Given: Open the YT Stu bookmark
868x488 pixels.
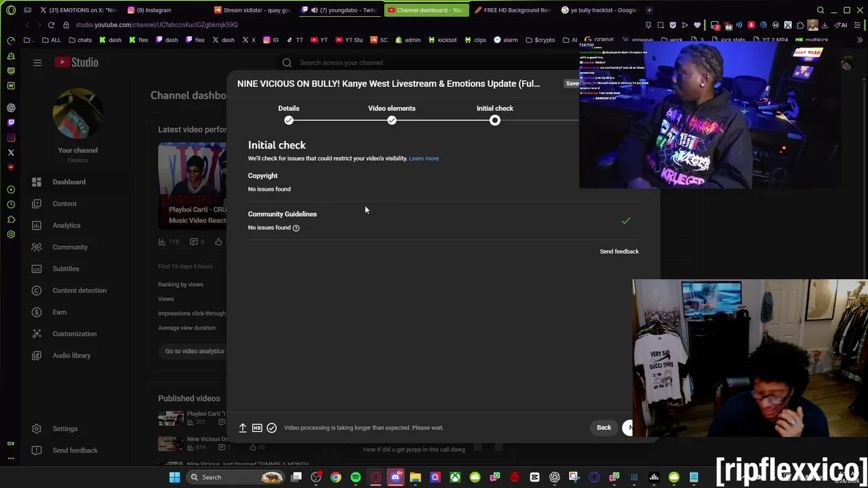Looking at the screenshot, I should [x=349, y=40].
